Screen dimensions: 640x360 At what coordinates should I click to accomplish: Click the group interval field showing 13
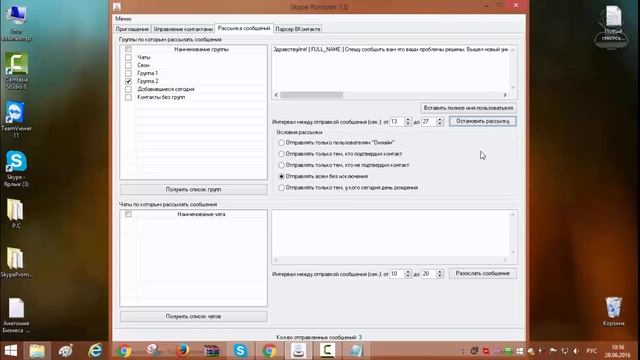tap(396, 122)
